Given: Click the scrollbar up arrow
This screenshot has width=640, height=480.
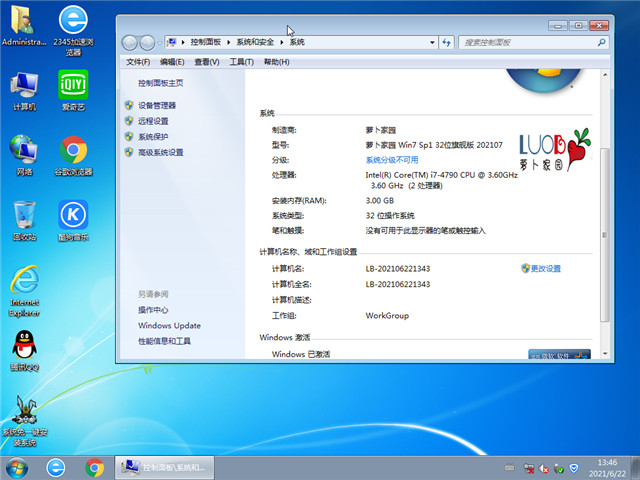Looking at the screenshot, I should point(605,75).
